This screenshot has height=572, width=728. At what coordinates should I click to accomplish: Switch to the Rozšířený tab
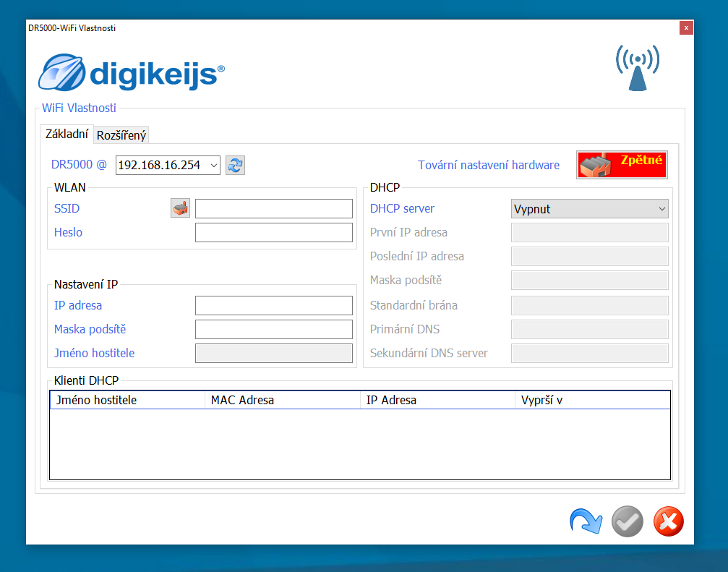[121, 135]
